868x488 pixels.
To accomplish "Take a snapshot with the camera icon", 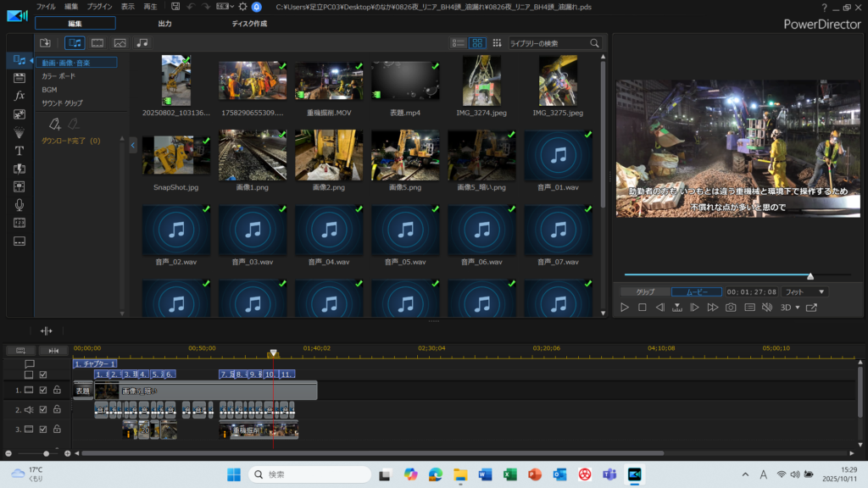I will (731, 308).
